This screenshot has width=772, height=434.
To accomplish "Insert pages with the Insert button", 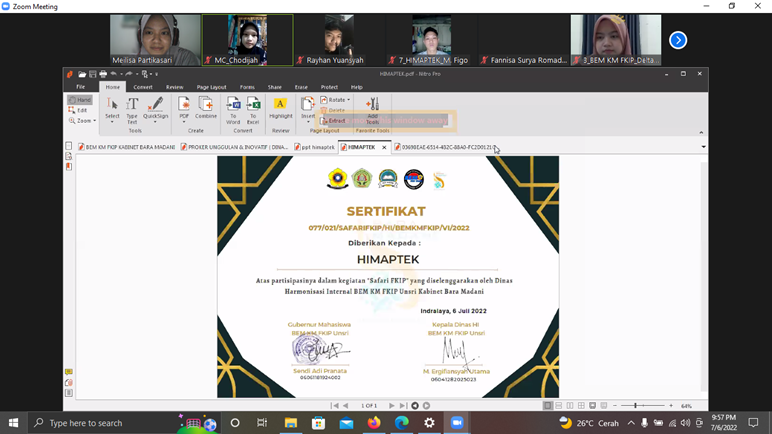I will click(x=308, y=110).
